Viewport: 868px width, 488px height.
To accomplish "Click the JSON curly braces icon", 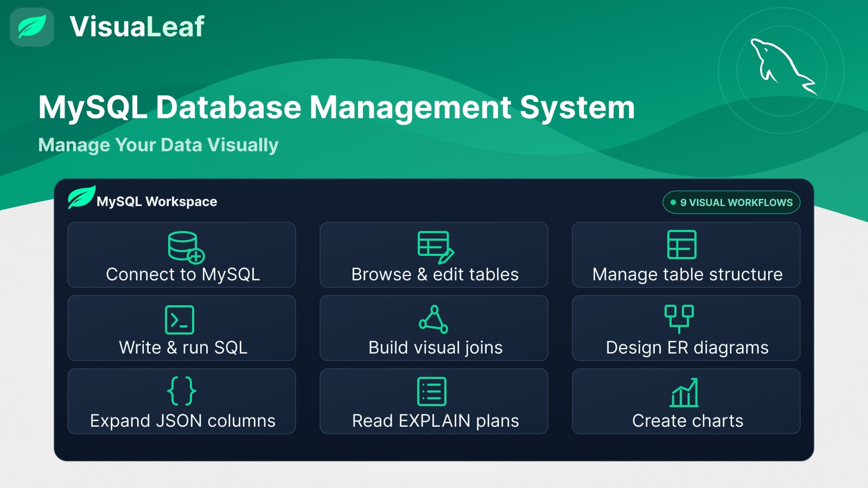I will pyautogui.click(x=182, y=391).
